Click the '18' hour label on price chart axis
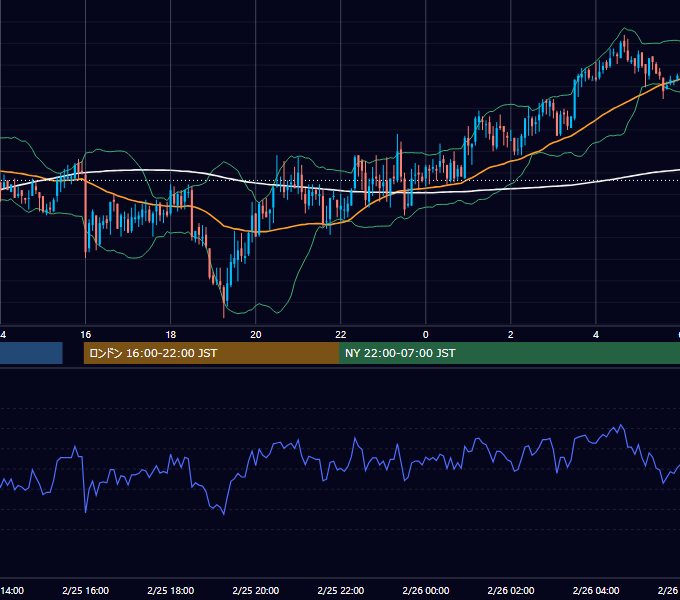Image resolution: width=680 pixels, height=600 pixels. pos(170,335)
